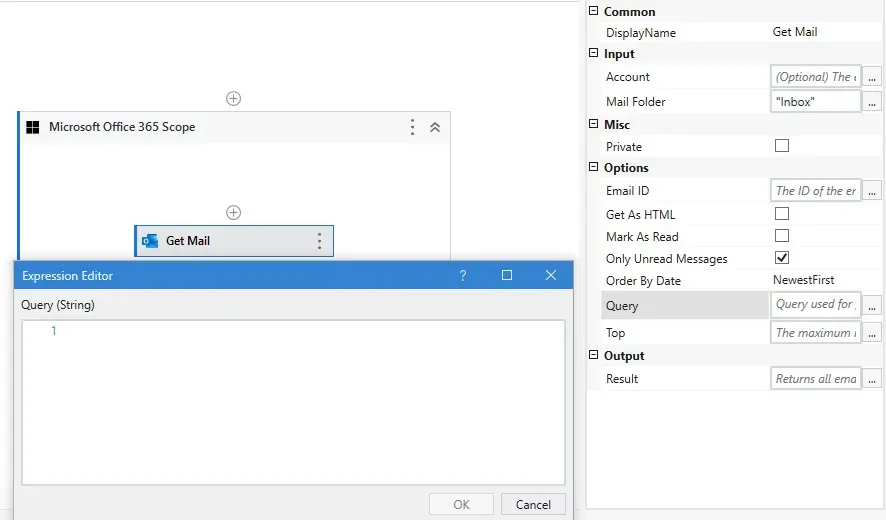The height and width of the screenshot is (520, 886).
Task: Open the Microsoft Office 365 Scope options menu
Action: click(x=412, y=127)
